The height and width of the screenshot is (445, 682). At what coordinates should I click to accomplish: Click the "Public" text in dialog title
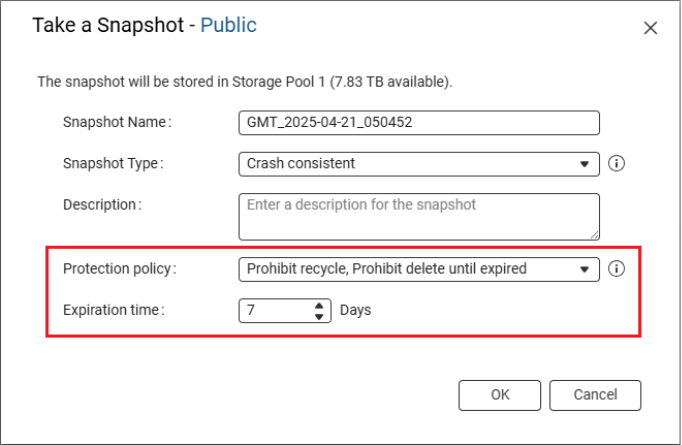click(x=228, y=26)
